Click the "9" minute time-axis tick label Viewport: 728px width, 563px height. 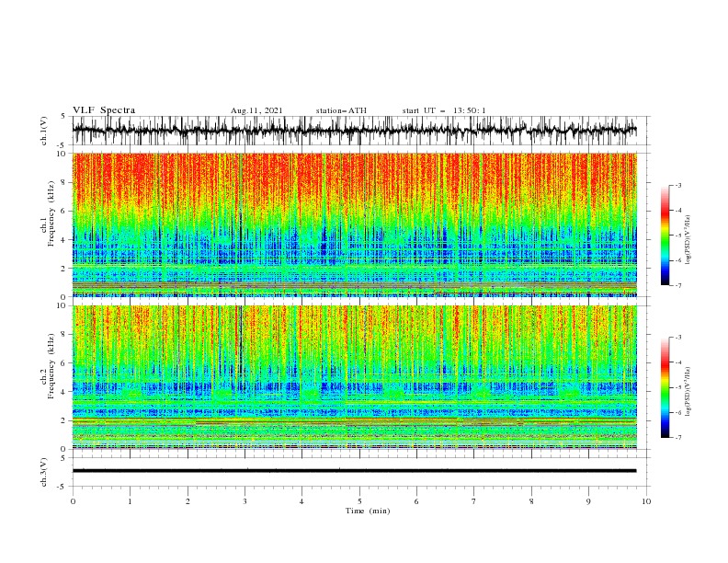[588, 501]
